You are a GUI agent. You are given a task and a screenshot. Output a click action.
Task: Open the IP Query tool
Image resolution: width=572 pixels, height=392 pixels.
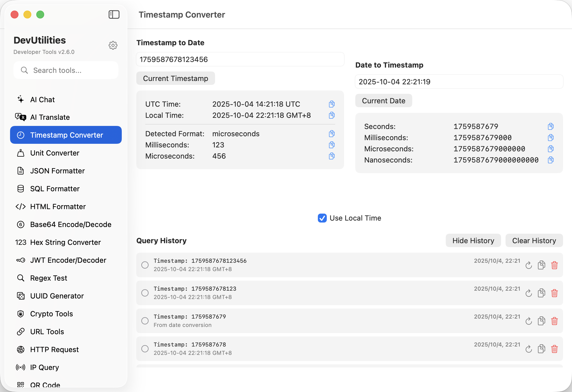point(44,367)
